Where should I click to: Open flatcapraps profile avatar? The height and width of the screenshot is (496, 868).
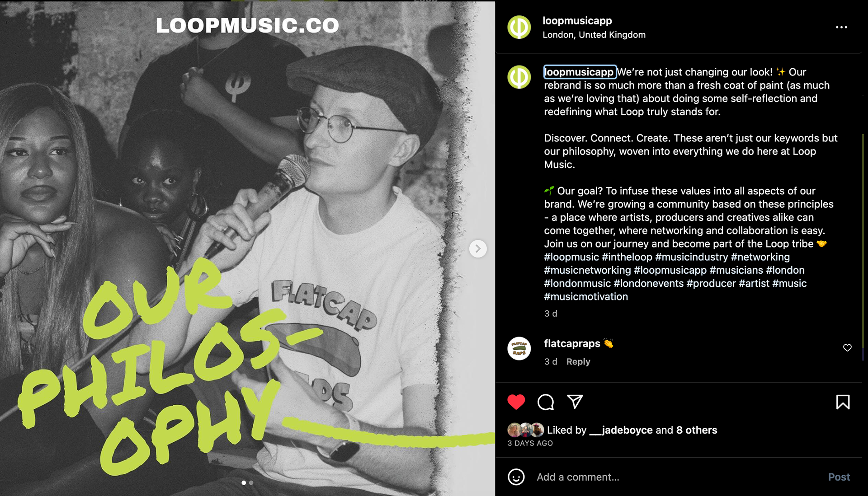tap(519, 348)
